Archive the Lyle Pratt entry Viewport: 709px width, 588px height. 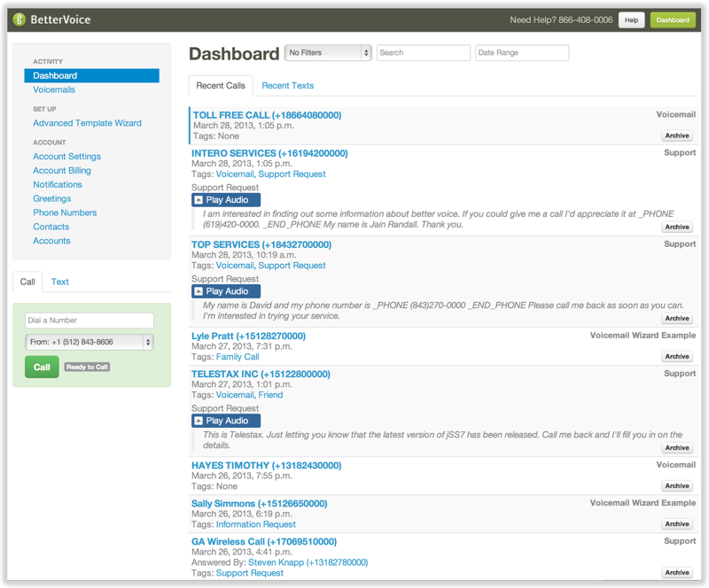click(x=677, y=356)
